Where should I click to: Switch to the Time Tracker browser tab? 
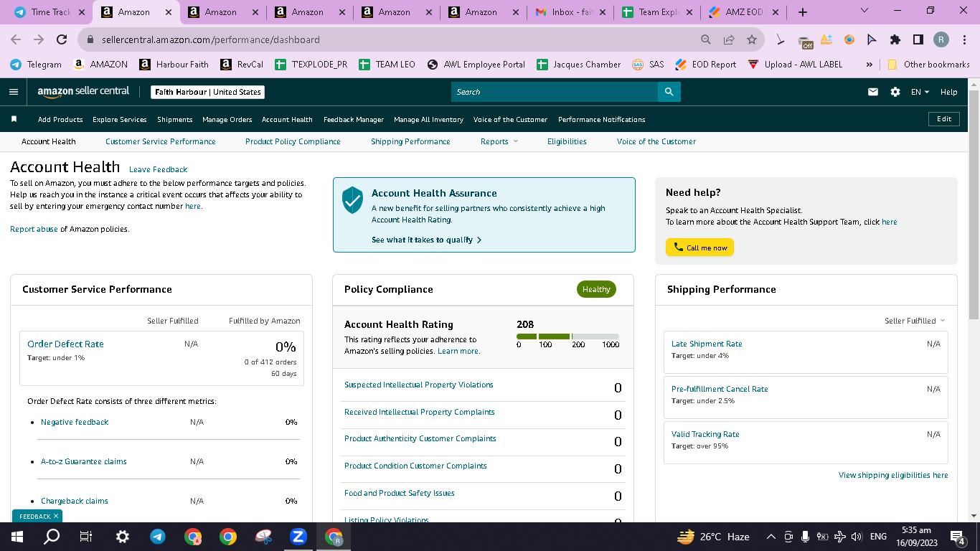(x=48, y=12)
